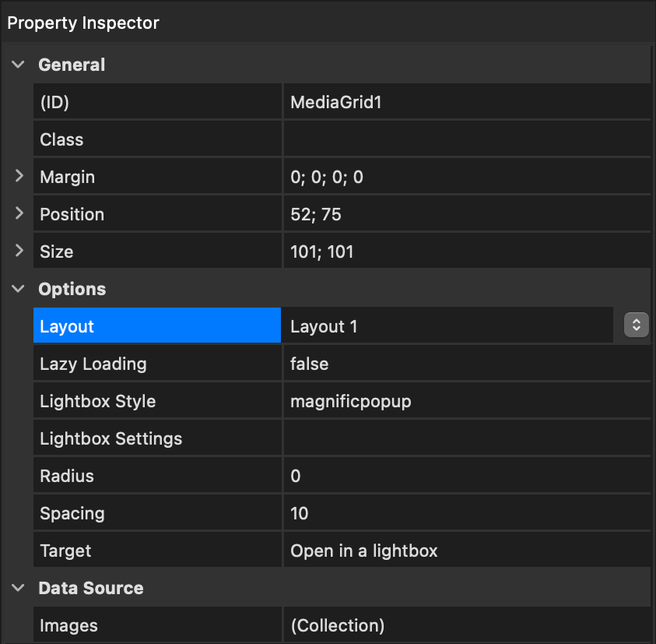Image resolution: width=656 pixels, height=644 pixels.
Task: Expand the Position property
Action: pyautogui.click(x=19, y=213)
